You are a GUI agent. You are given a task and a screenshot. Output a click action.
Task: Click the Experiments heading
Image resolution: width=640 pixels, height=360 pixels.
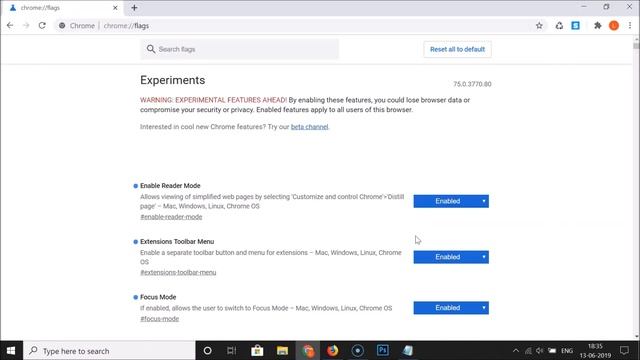(x=172, y=80)
